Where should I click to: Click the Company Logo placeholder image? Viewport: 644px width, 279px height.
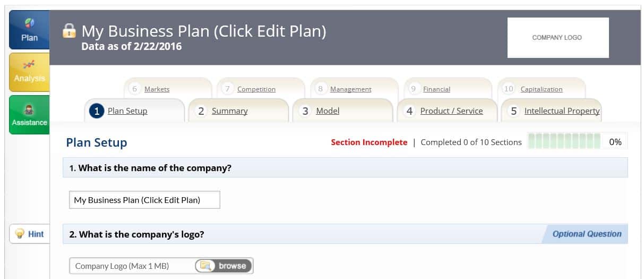pyautogui.click(x=557, y=38)
